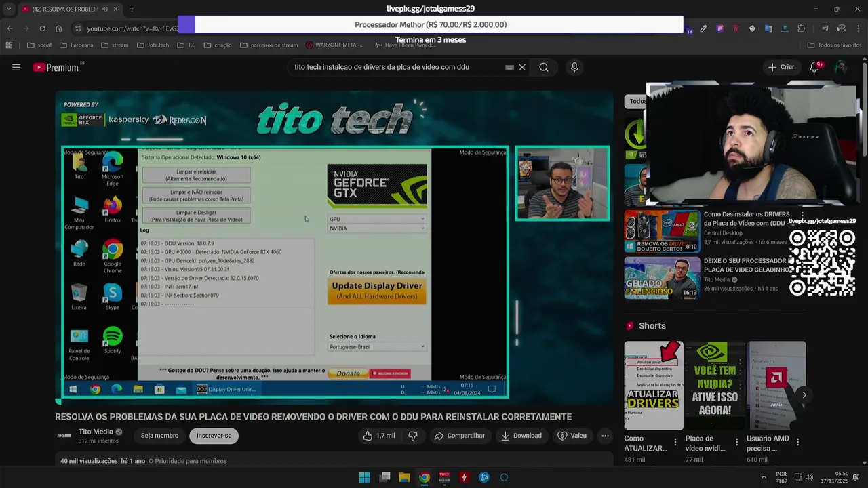Open the volume control in the tray

click(808, 477)
